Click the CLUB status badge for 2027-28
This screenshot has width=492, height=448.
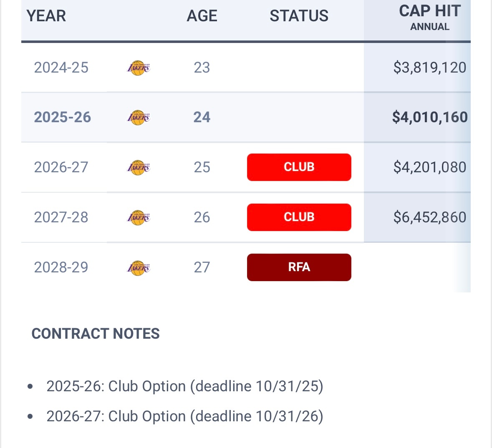tap(299, 217)
